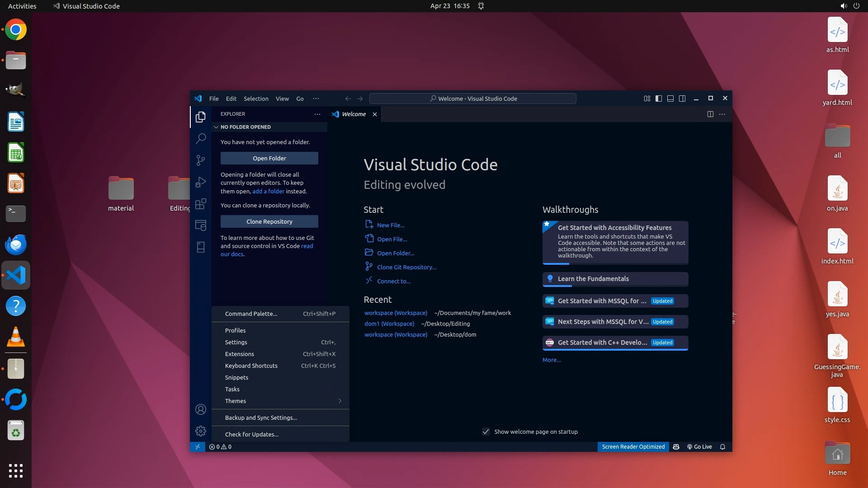Open the Clone Git Repository link
868x488 pixels.
tap(406, 267)
